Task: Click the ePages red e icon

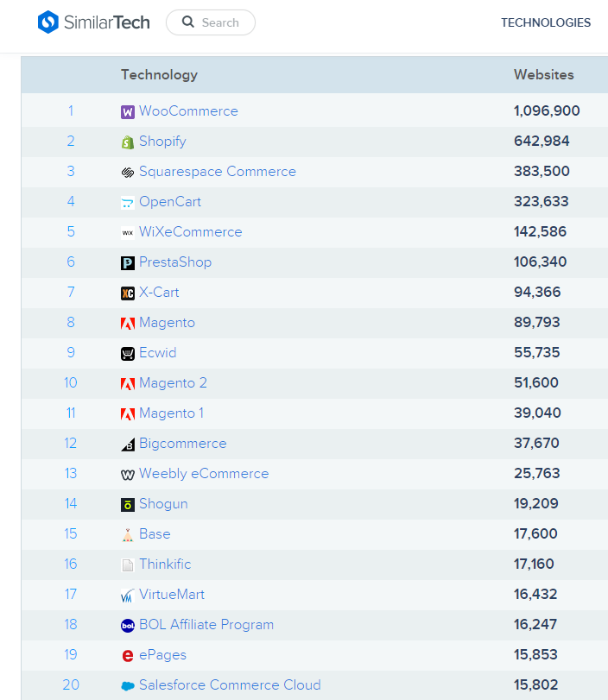Action: (x=128, y=656)
